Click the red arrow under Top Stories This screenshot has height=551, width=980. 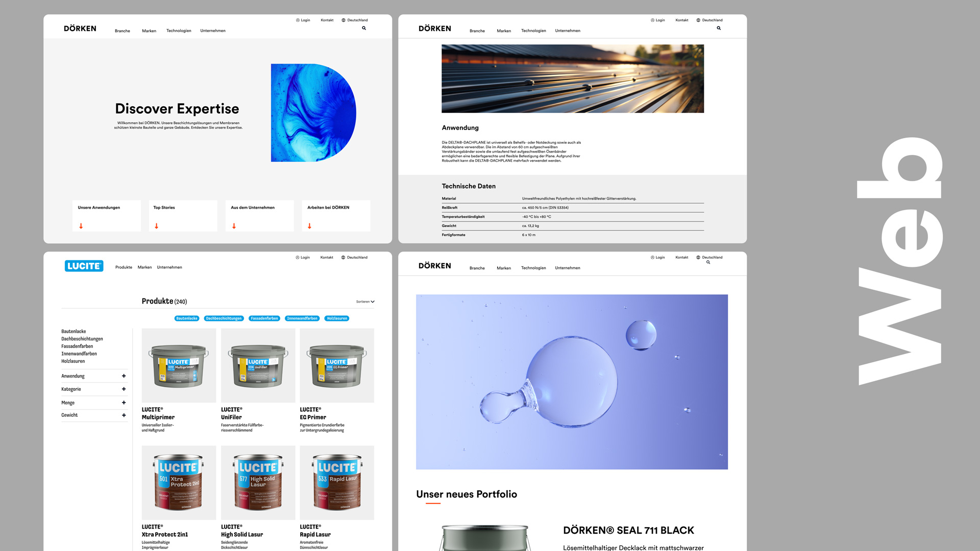coord(156,226)
